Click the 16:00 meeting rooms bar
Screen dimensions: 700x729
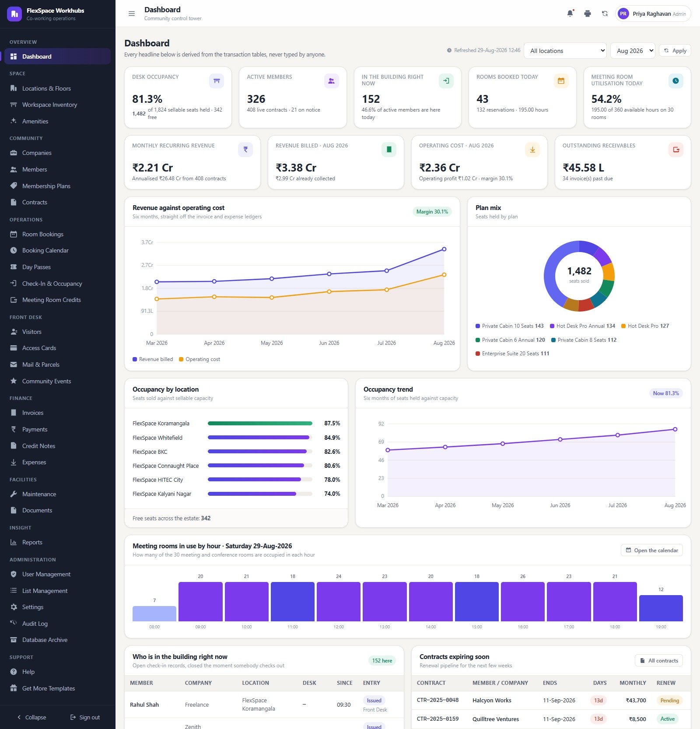[x=523, y=602]
